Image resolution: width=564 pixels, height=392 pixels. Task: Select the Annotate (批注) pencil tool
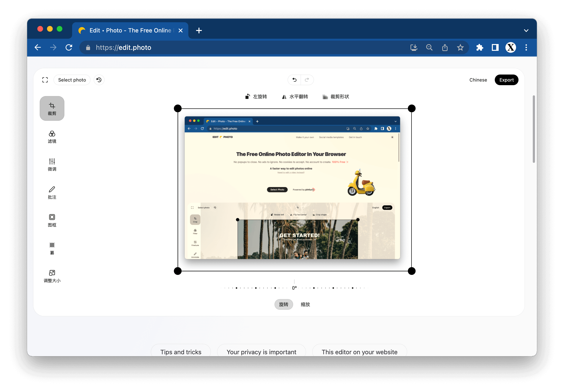[x=52, y=192]
